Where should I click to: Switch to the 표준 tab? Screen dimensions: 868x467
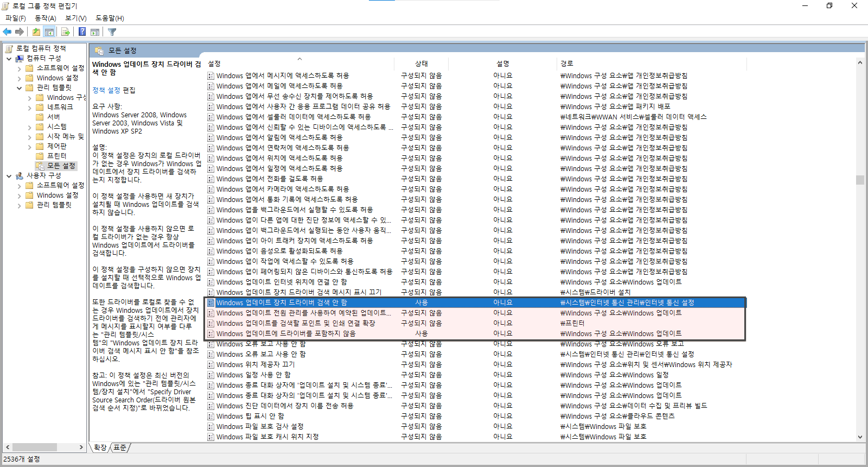pos(120,447)
